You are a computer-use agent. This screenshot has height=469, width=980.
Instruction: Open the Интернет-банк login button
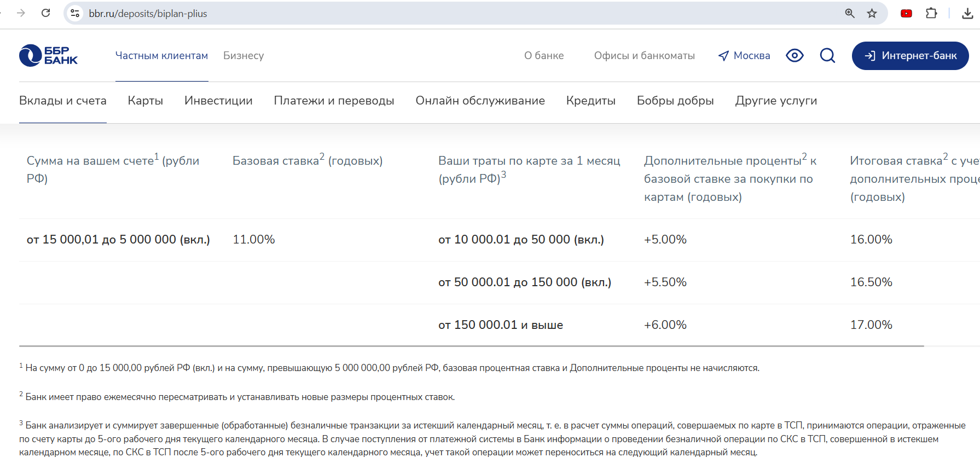(911, 55)
